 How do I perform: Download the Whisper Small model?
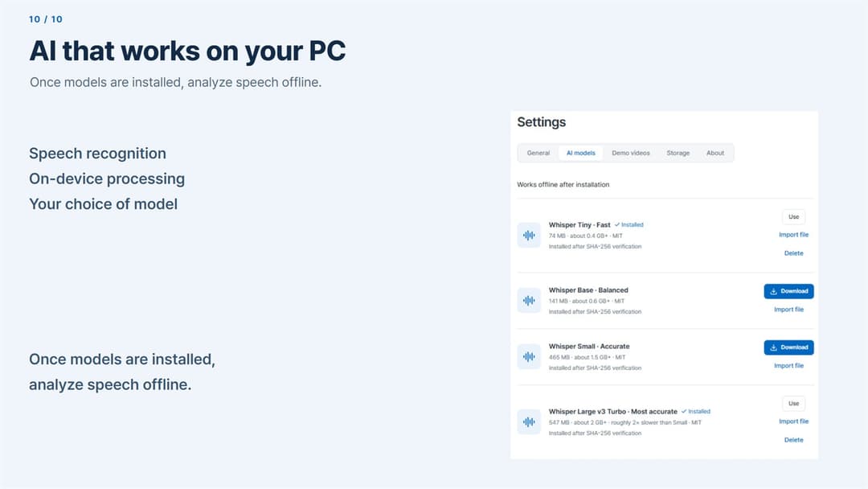click(x=788, y=347)
